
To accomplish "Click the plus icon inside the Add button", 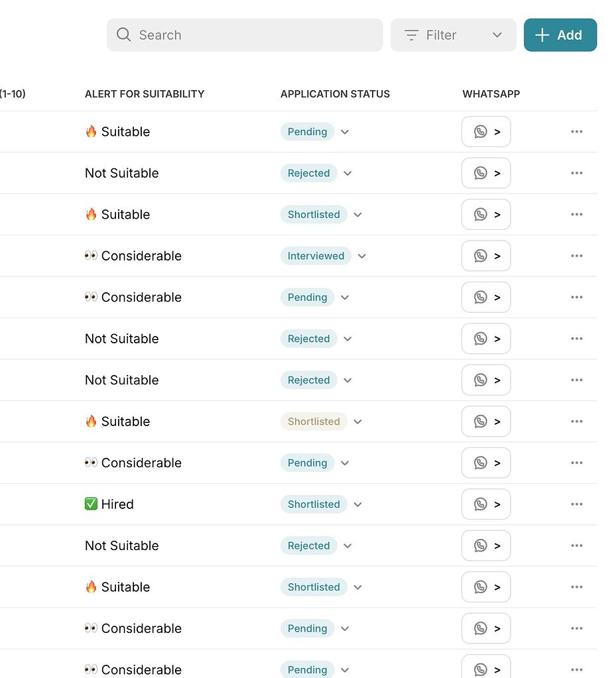I will tap(542, 34).
